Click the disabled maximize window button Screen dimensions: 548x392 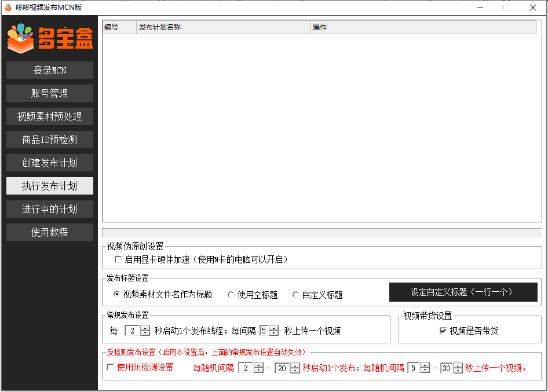coord(506,8)
